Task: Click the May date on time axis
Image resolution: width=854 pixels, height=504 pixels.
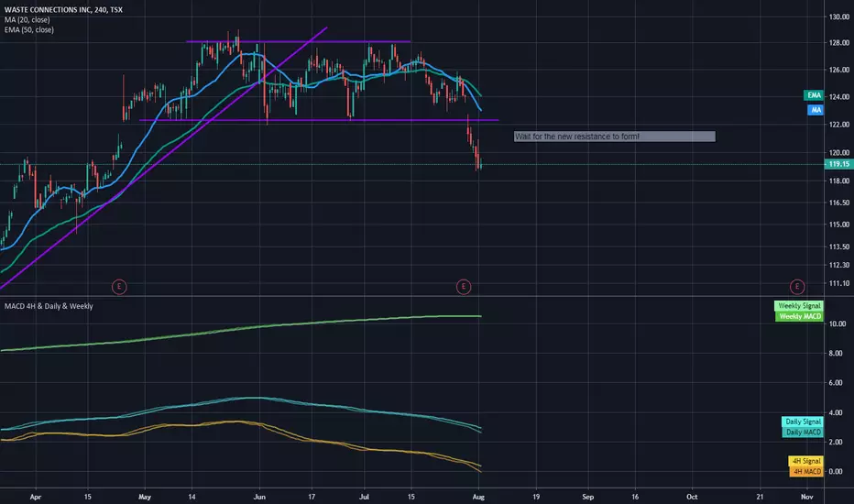Action: [145, 497]
